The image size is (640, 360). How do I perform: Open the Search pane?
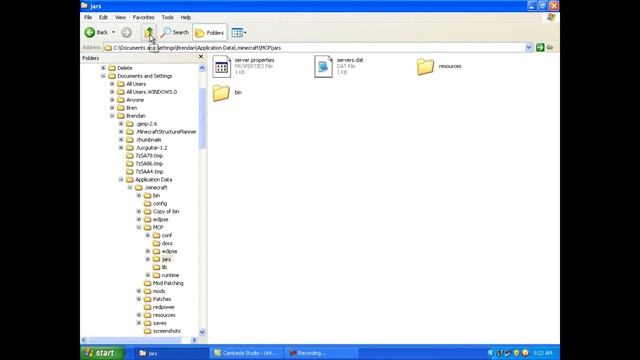click(x=175, y=32)
